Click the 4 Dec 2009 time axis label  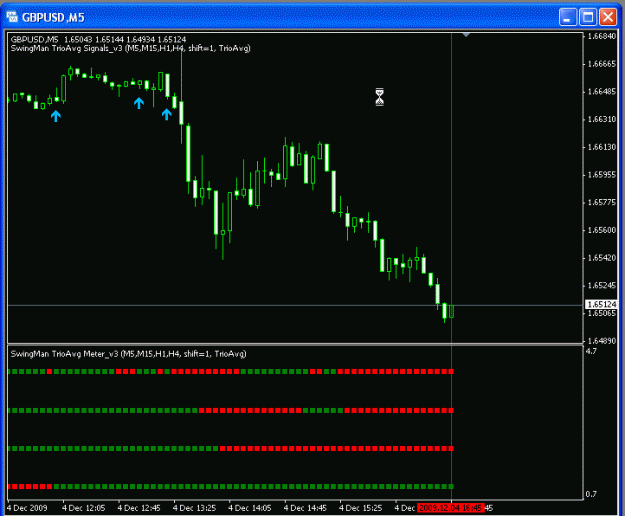27,508
